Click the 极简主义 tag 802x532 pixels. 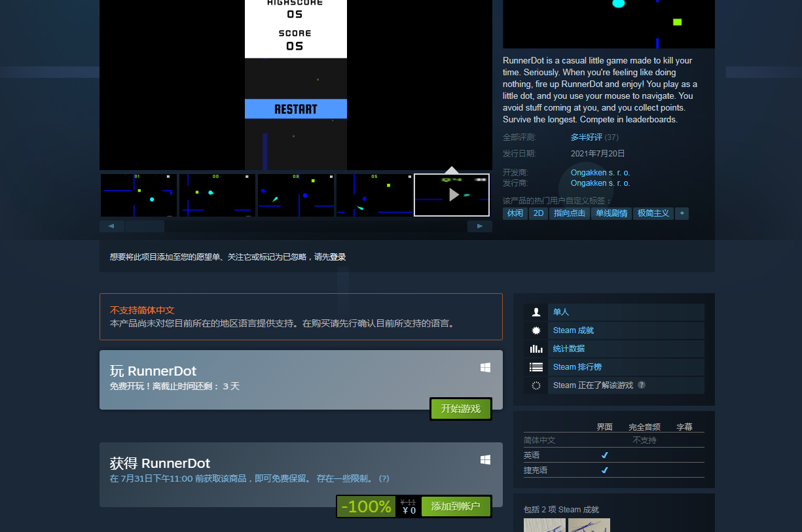653,213
